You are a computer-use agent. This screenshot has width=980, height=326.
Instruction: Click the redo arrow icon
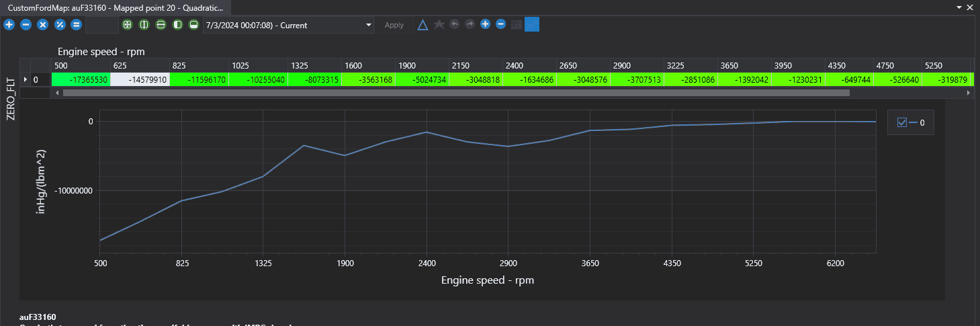[470, 24]
